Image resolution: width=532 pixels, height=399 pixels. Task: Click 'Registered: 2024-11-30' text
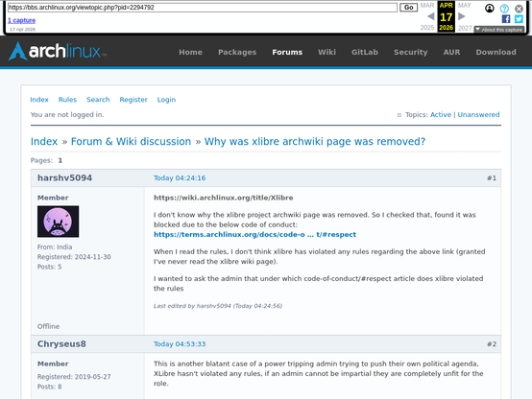[74, 257]
